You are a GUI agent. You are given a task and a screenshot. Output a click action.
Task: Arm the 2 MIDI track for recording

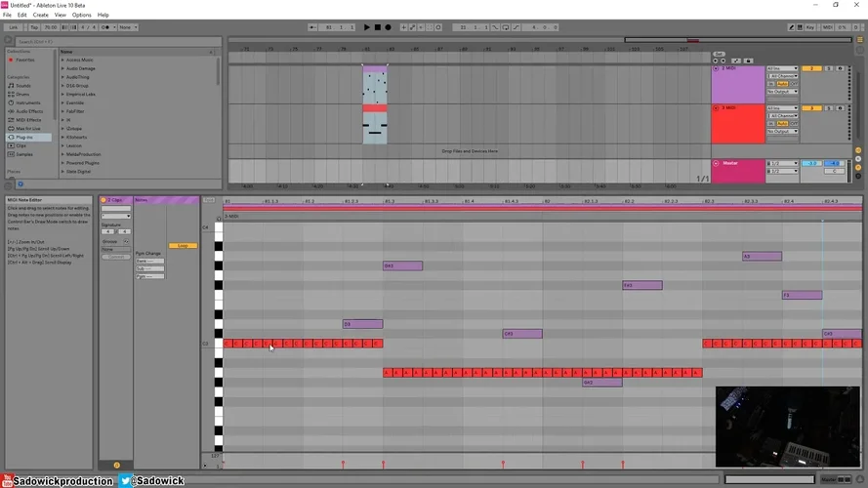point(841,68)
